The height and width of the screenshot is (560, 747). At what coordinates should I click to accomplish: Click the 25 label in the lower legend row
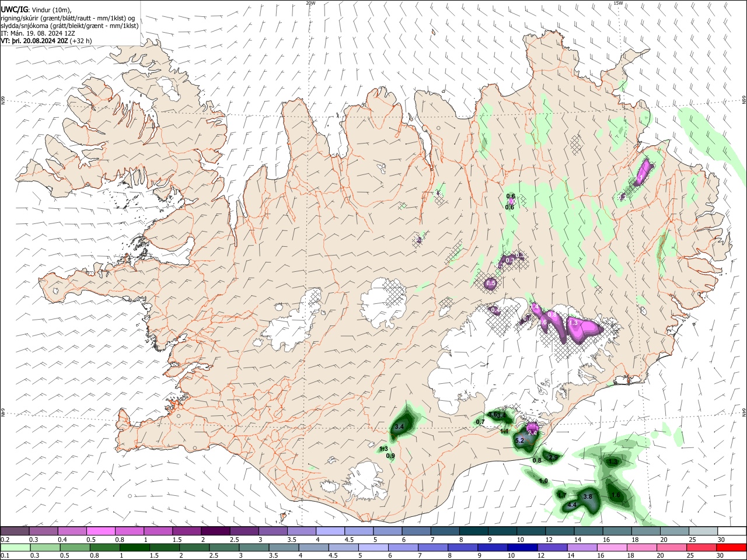(689, 556)
